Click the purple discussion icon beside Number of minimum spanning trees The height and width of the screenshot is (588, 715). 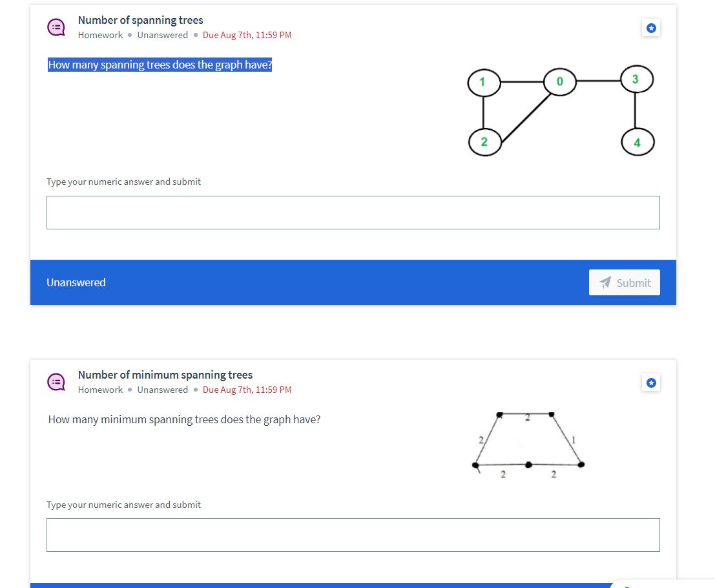[56, 382]
